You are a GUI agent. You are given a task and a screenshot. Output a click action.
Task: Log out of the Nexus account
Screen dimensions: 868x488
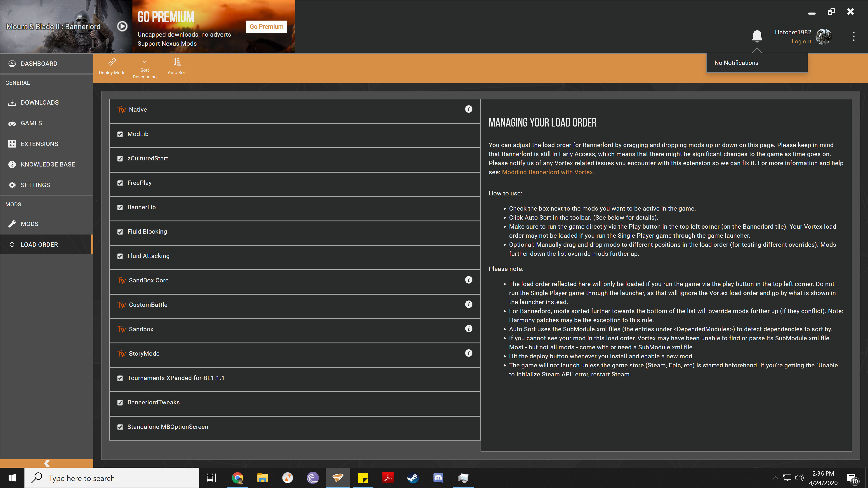[x=801, y=41]
